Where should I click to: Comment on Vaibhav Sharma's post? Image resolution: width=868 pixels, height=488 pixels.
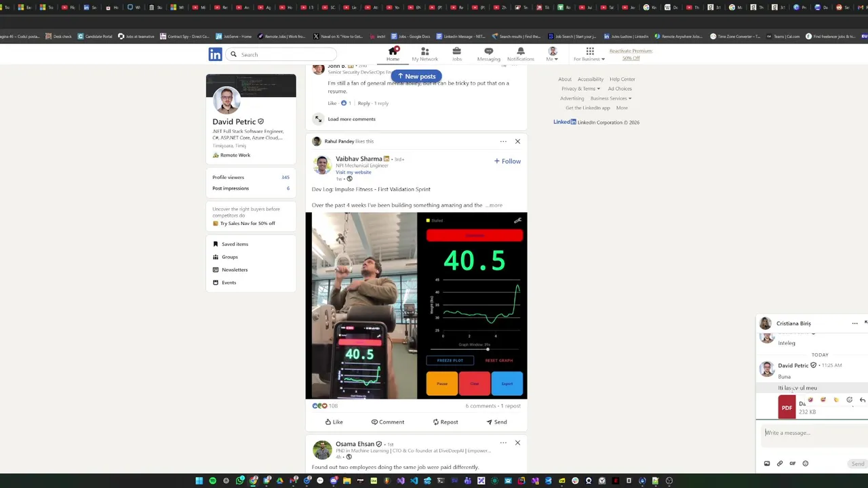click(387, 422)
